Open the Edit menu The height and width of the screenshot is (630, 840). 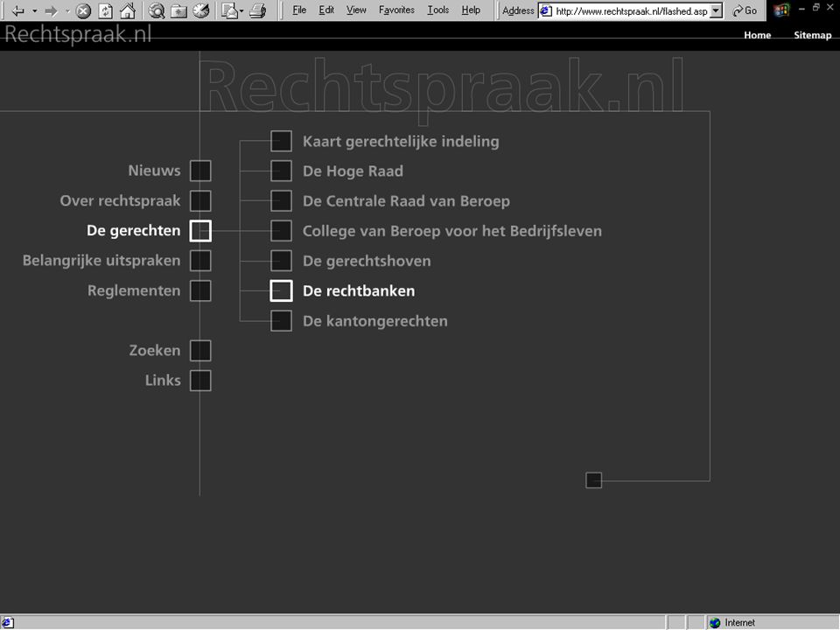(326, 10)
